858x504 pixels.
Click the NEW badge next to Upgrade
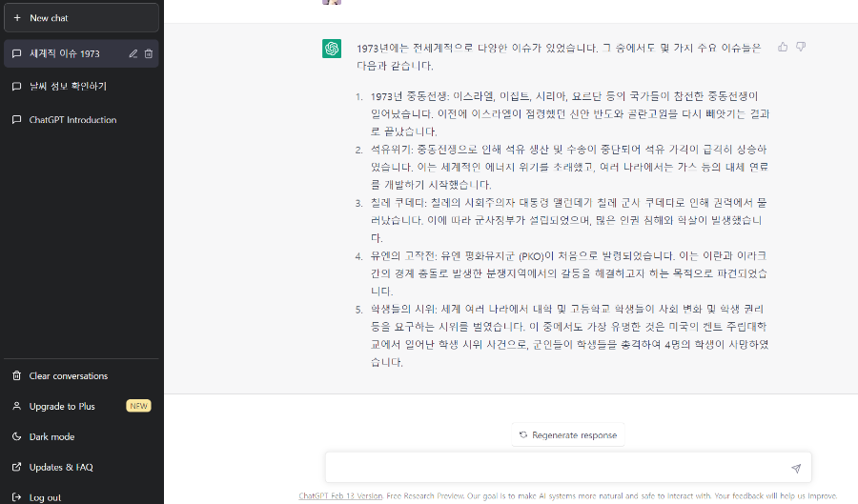click(x=138, y=406)
